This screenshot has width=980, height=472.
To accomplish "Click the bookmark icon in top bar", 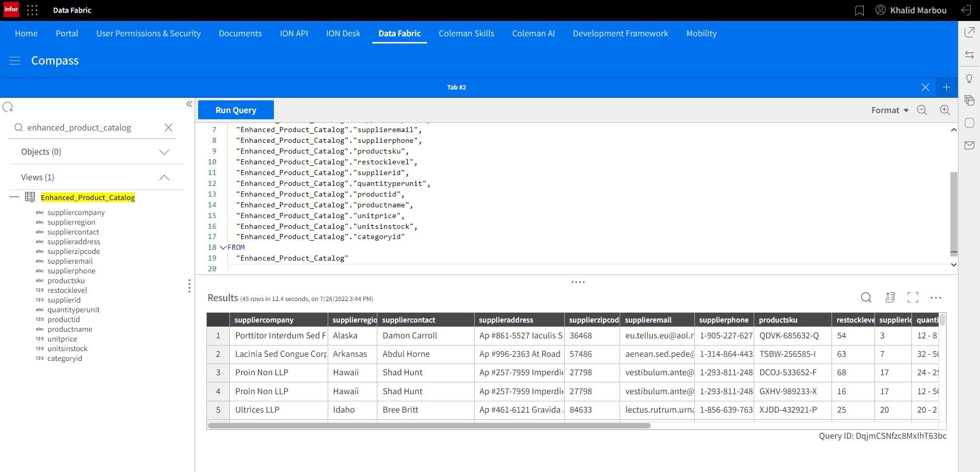I will tap(859, 10).
